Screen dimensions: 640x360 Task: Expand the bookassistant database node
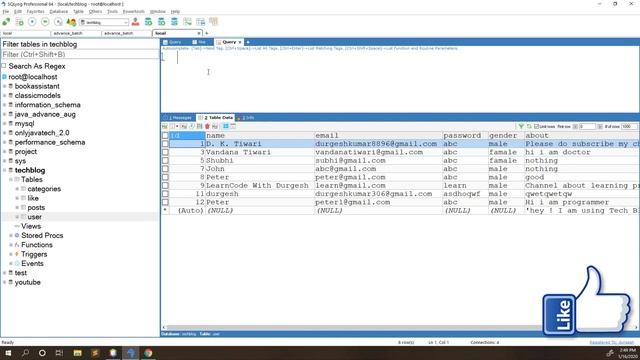(x=4, y=86)
